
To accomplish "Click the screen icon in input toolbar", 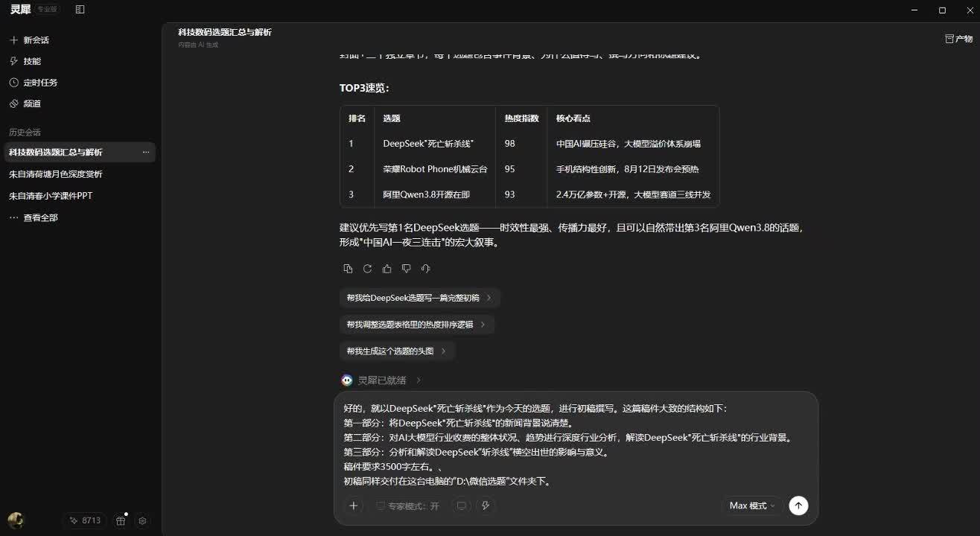I will [462, 505].
